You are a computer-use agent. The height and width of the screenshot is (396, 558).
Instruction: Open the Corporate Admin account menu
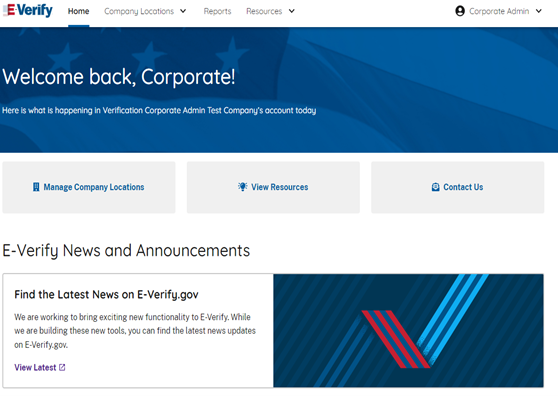click(x=499, y=11)
